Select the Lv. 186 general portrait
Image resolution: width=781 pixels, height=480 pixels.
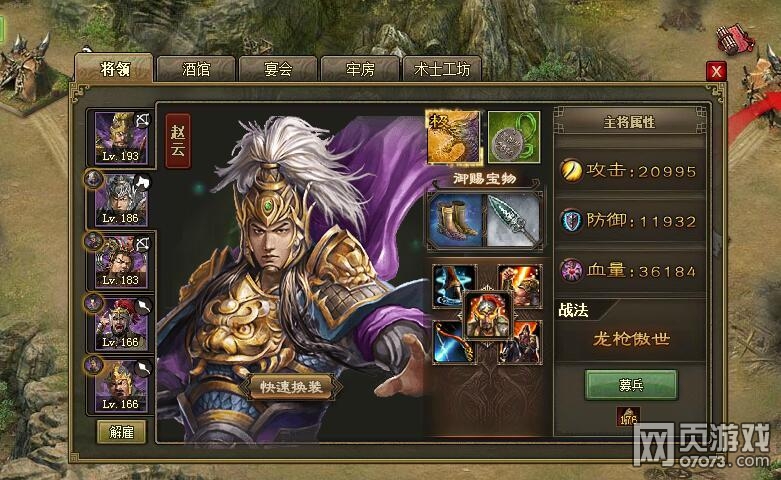pyautogui.click(x=121, y=200)
